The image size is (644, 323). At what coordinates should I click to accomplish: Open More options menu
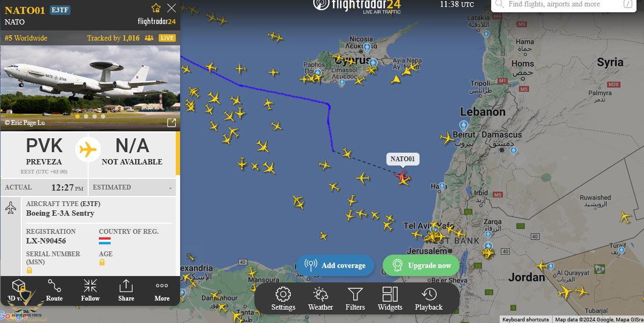[x=162, y=290]
